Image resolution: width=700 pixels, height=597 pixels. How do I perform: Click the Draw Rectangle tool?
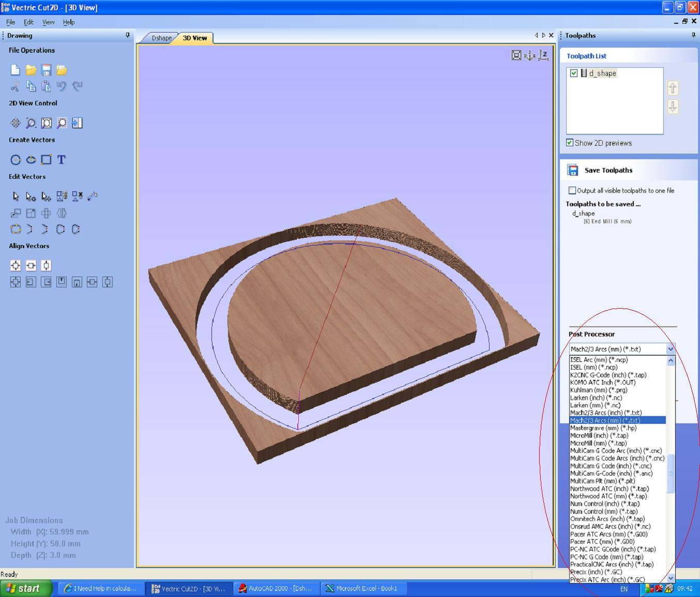(x=46, y=160)
